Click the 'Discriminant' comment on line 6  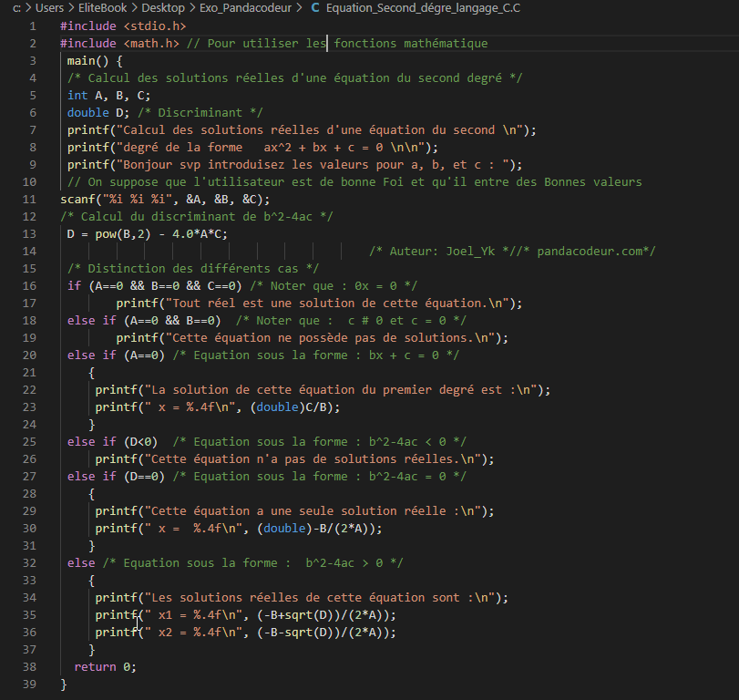point(200,113)
